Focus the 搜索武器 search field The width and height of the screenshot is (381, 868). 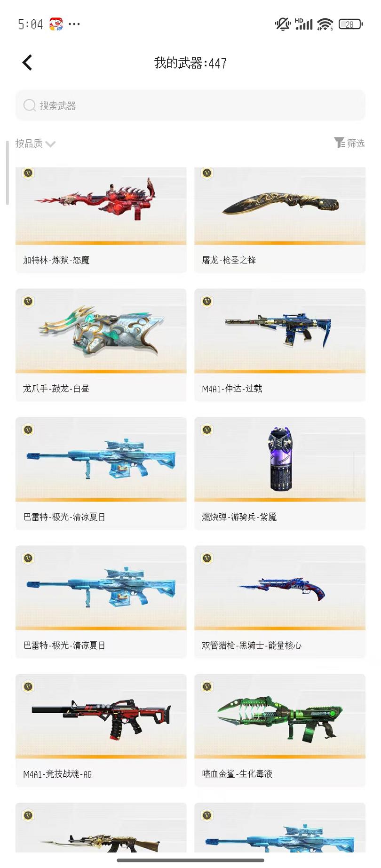click(190, 105)
